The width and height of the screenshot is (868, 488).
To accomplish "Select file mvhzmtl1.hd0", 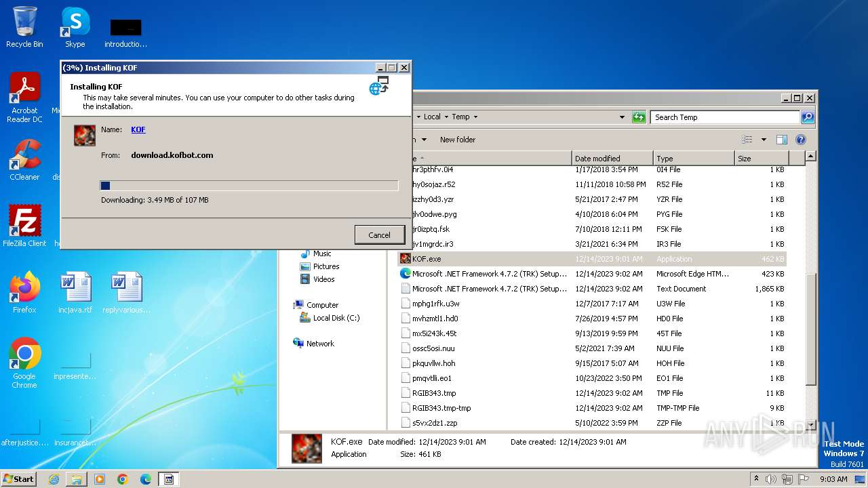I will 593,319.
